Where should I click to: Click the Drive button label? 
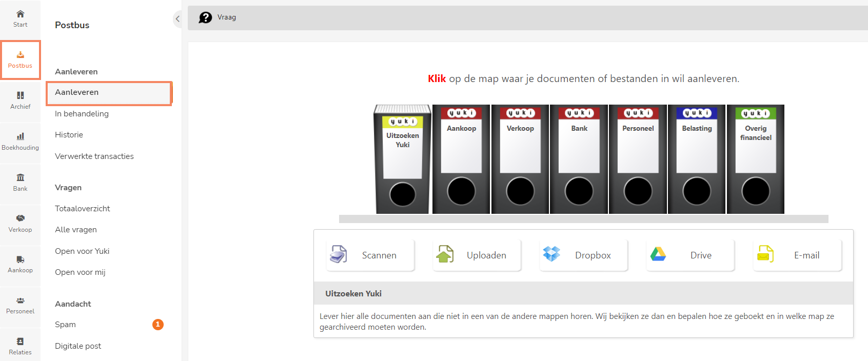tap(701, 255)
